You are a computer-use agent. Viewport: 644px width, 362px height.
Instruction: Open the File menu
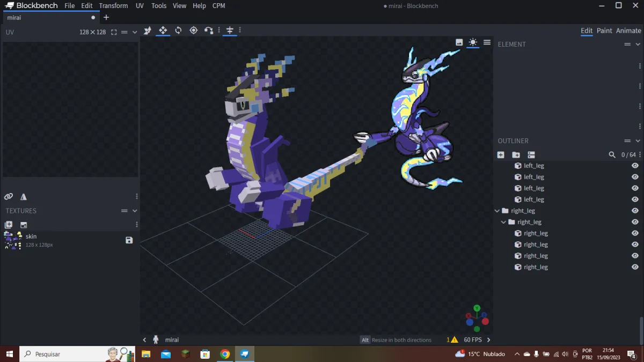tap(70, 5)
